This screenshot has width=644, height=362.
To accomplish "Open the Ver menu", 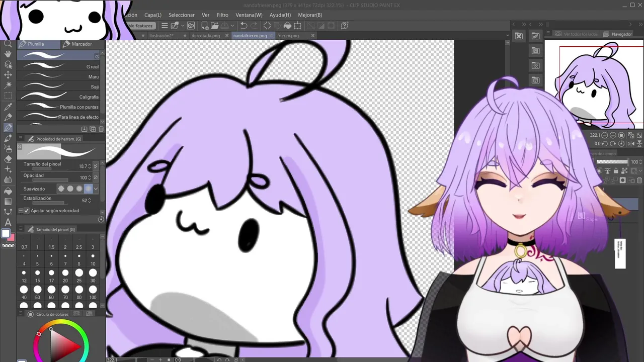I will (205, 15).
